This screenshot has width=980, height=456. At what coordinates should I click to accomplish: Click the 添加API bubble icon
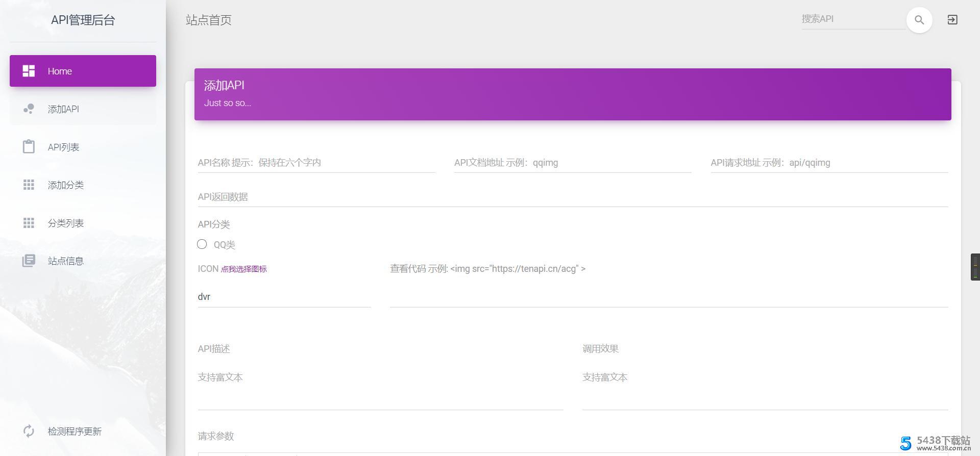point(29,109)
